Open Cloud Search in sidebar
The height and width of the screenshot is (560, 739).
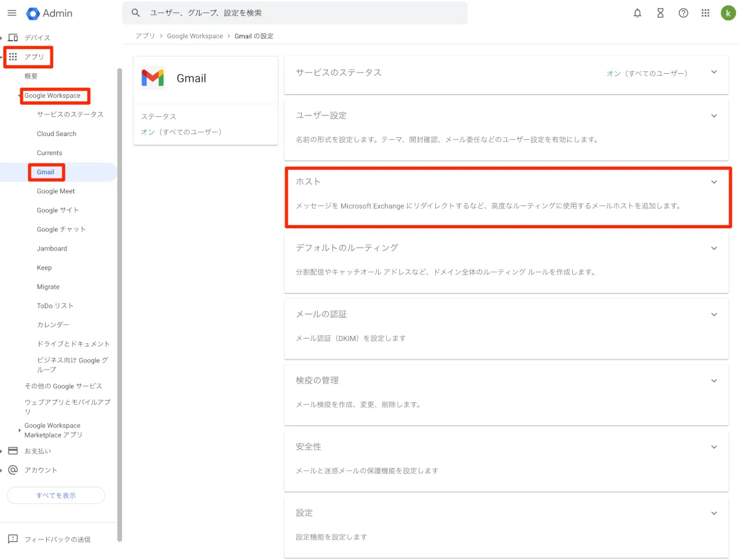(57, 134)
